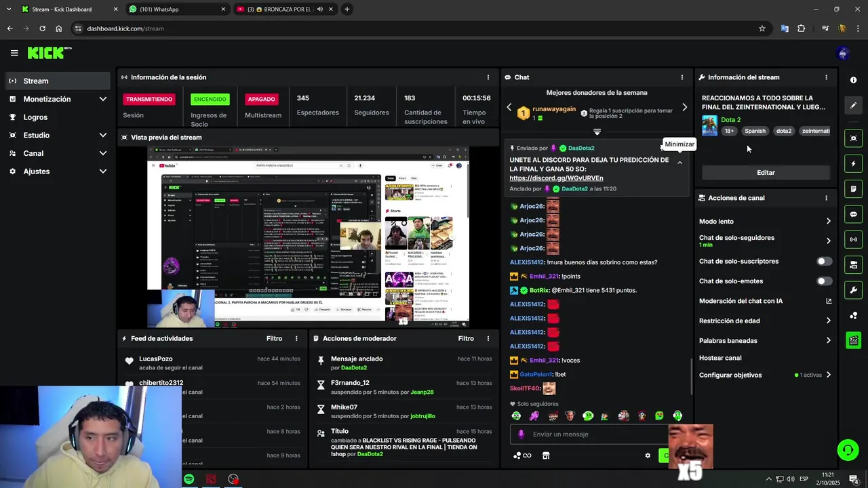Viewport: 868px width, 488px height.
Task: Toggle the wrench widget sidebar icon
Action: coord(853,290)
